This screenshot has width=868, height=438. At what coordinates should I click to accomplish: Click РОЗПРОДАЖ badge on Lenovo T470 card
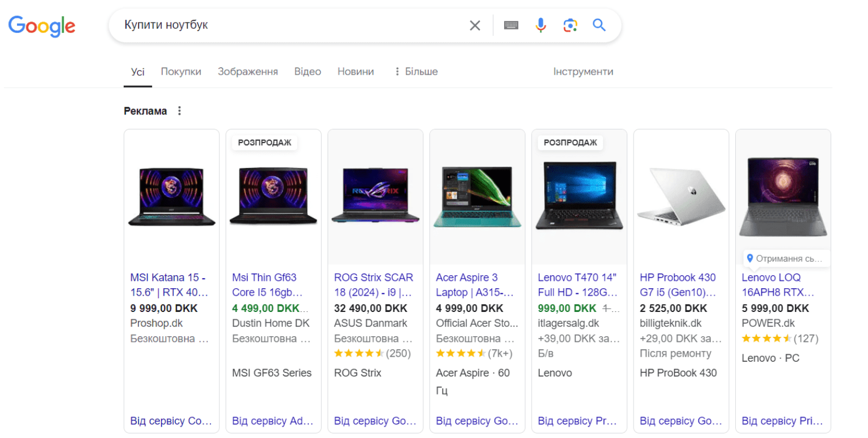[x=570, y=142]
